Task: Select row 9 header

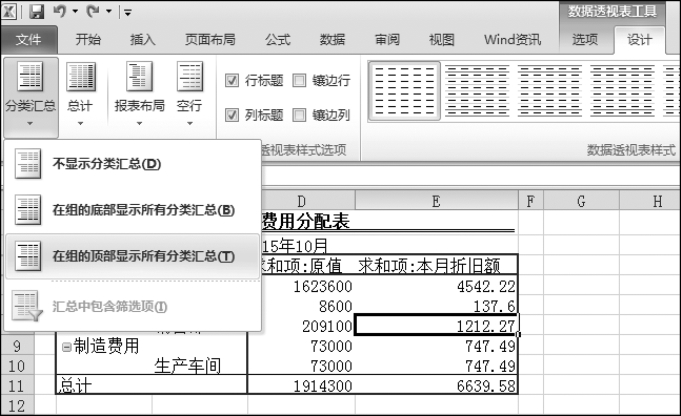Action: pyautogui.click(x=17, y=347)
